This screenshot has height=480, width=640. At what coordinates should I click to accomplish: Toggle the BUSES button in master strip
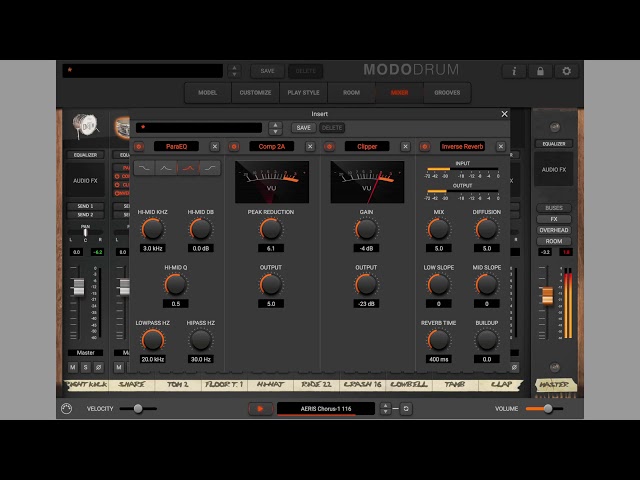(x=554, y=208)
